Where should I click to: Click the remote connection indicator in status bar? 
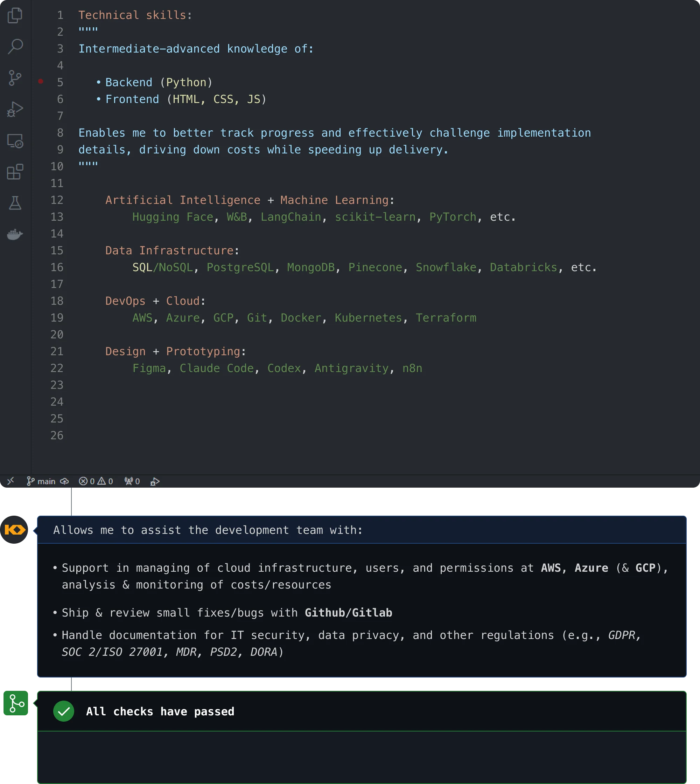click(11, 481)
